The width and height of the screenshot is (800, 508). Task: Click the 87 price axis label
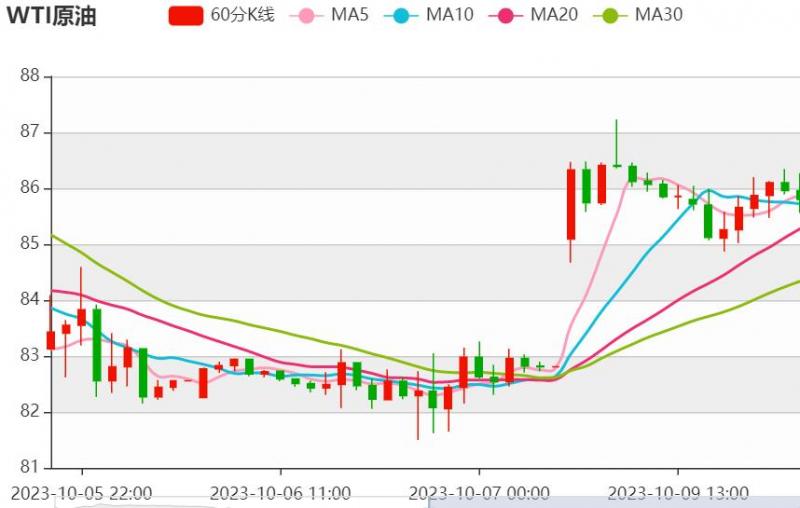[x=30, y=132]
